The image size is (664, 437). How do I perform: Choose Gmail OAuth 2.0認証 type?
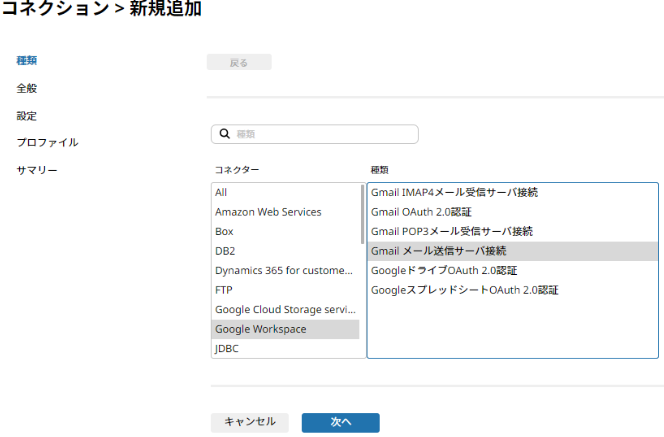tap(512, 212)
